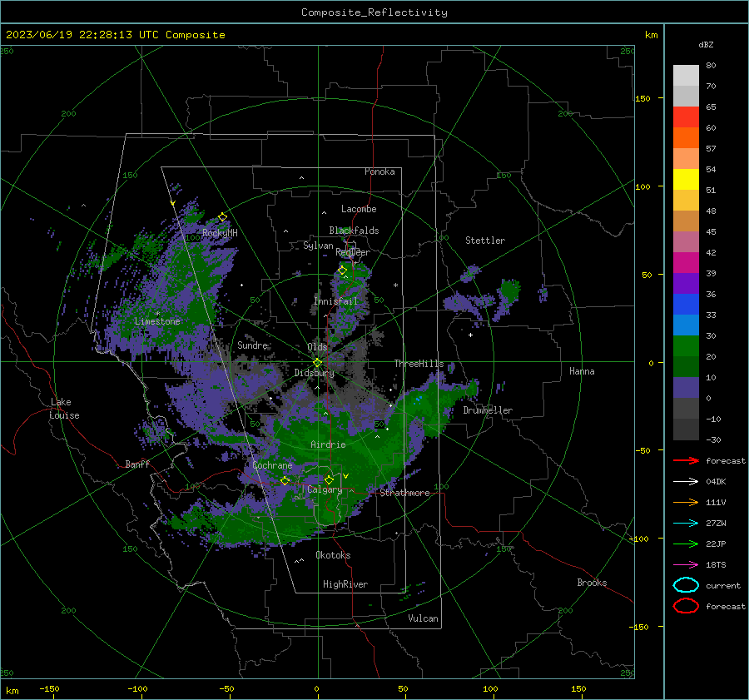The height and width of the screenshot is (700, 749).
Task: Click the white plus marker southeast of Stettler
Action: point(470,335)
